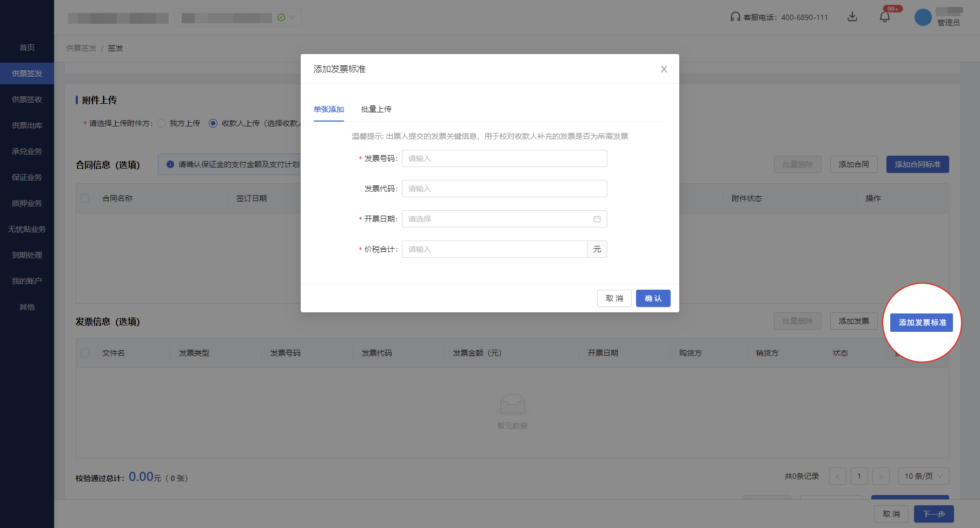Open the notifications bell with 99+ badge
This screenshot has width=980, height=528.
[885, 16]
